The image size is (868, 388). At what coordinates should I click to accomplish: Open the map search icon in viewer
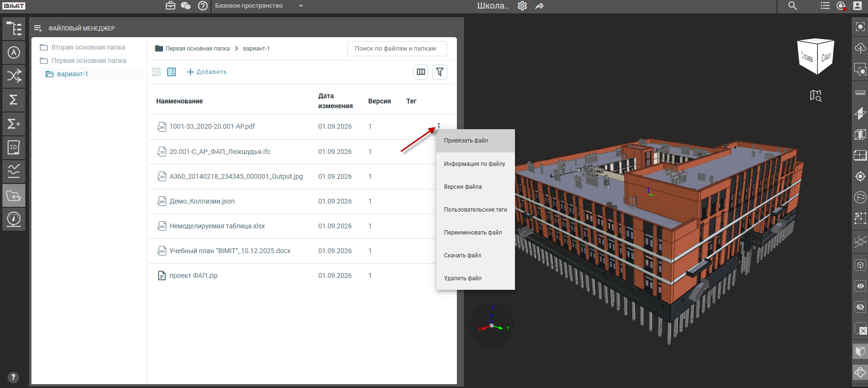(x=816, y=95)
